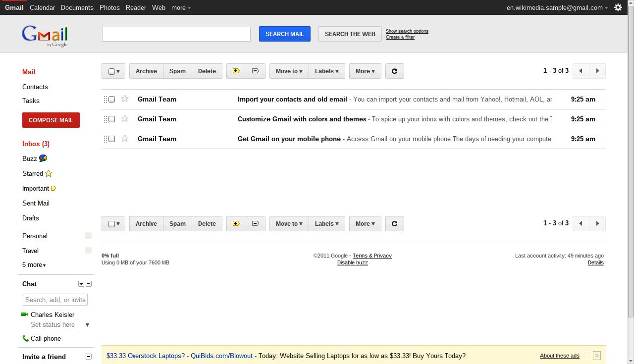Go to older messages with top arrow
Image resolution: width=634 pixels, height=364 pixels.
[597, 71]
